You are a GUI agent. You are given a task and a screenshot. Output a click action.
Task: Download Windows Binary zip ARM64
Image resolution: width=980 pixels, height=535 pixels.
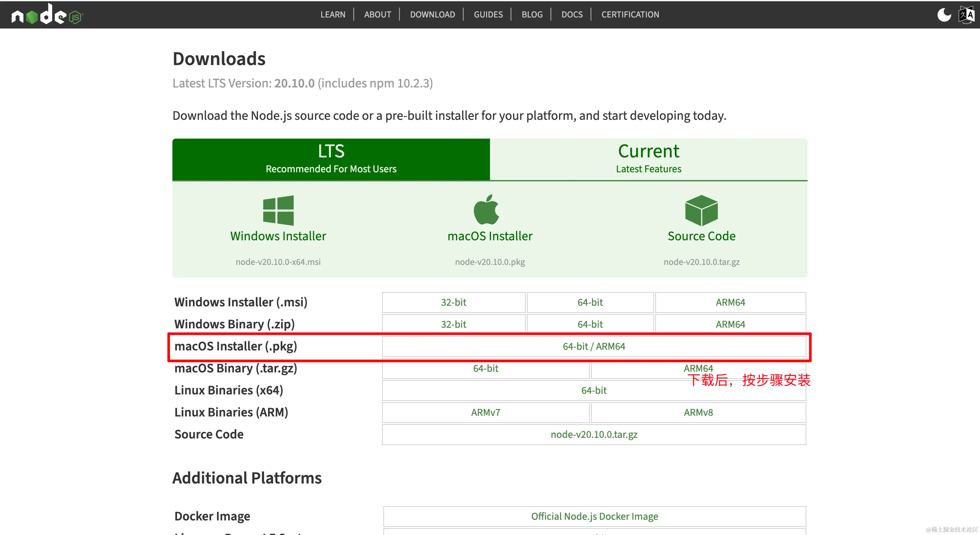click(x=730, y=324)
